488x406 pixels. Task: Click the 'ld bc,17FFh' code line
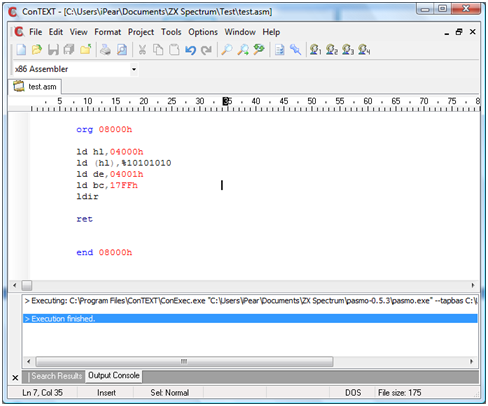[107, 185]
